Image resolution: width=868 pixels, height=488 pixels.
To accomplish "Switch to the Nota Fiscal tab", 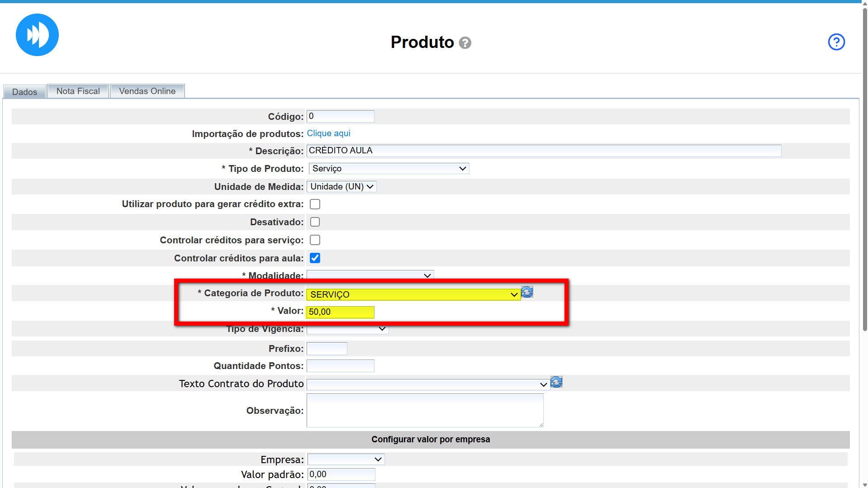I will [78, 91].
